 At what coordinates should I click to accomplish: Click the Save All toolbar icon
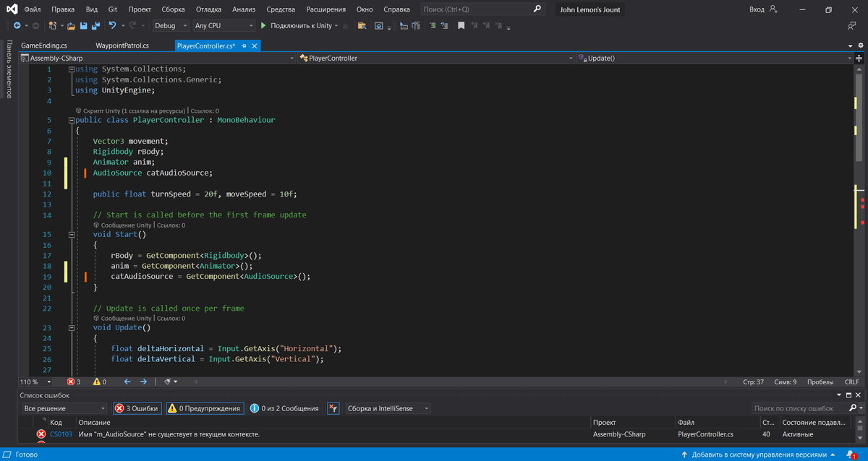click(x=95, y=25)
